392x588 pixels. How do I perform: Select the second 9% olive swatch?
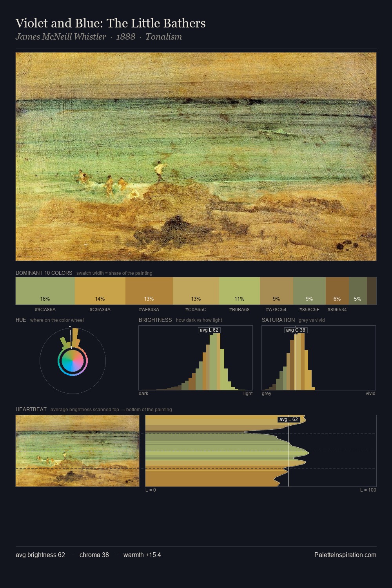tap(309, 291)
